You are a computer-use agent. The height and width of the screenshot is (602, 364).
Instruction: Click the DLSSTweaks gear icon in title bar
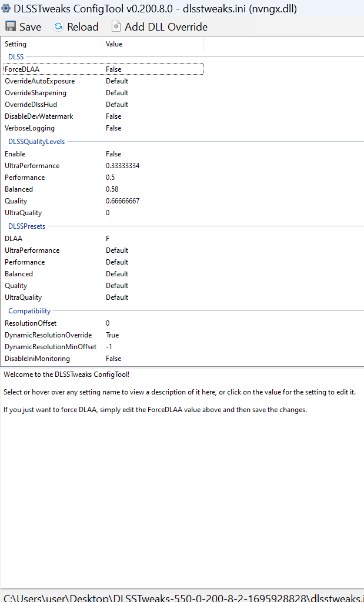6,8
